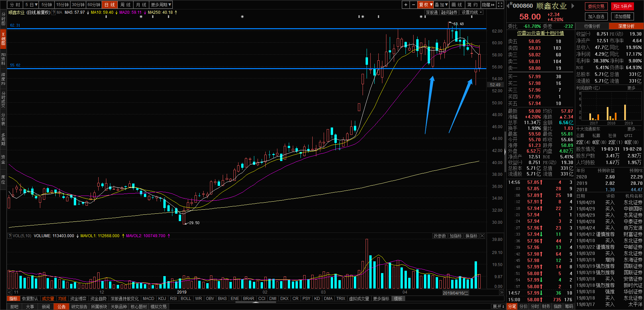Toggle fullscreen chart icon

(x=500, y=5)
